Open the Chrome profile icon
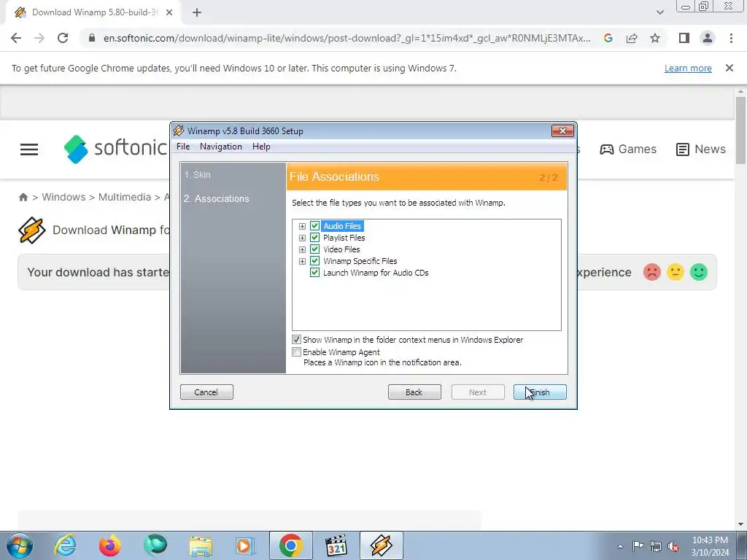The width and height of the screenshot is (747, 560). pos(708,38)
